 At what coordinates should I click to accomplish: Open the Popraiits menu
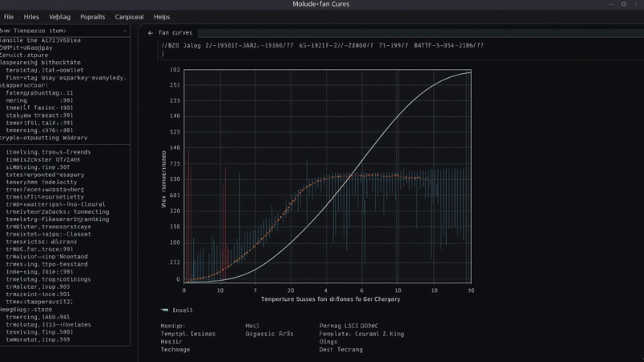[x=93, y=16]
